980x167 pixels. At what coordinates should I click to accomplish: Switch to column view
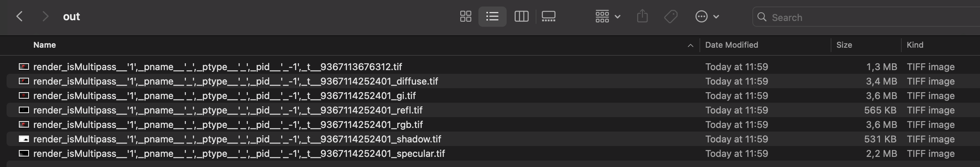(x=521, y=16)
